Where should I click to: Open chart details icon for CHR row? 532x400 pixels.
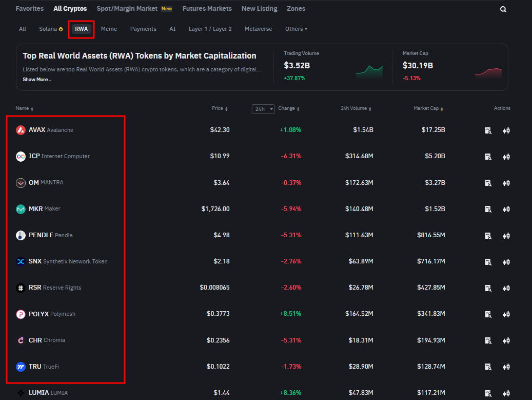[x=488, y=340]
